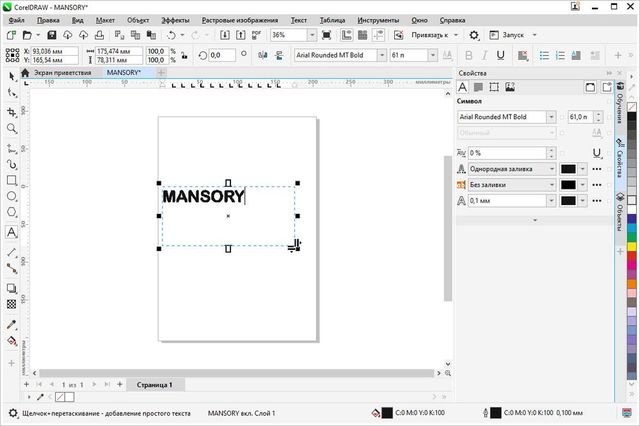Screen dimensions: 640x426
Task: Click the Страница 1 page tab
Action: tap(154, 384)
